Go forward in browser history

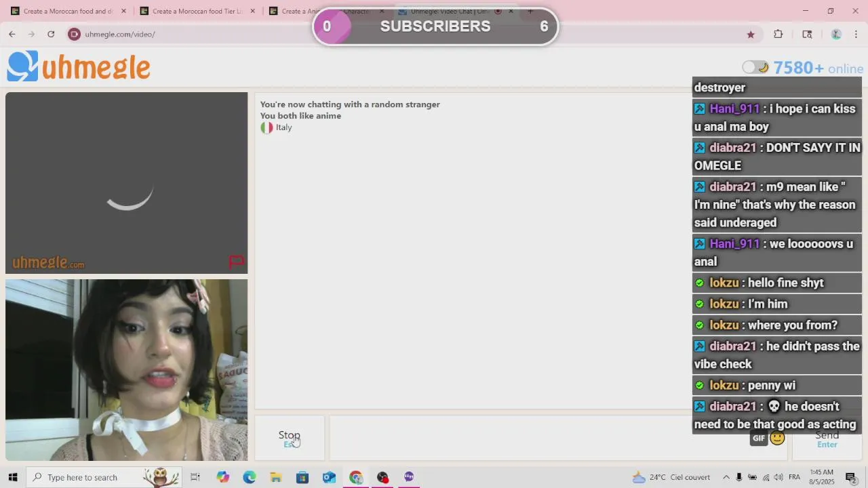click(x=31, y=34)
